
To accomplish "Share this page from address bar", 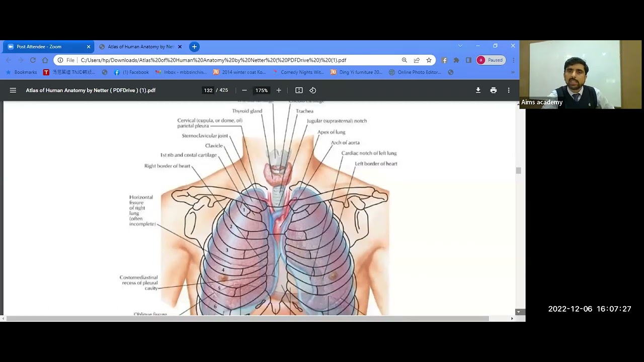I will (417, 60).
